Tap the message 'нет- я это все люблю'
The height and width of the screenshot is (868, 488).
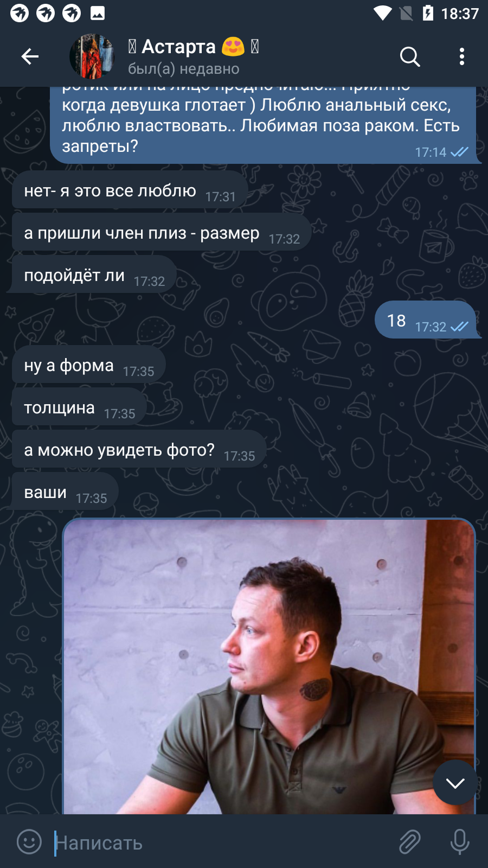coord(130,190)
